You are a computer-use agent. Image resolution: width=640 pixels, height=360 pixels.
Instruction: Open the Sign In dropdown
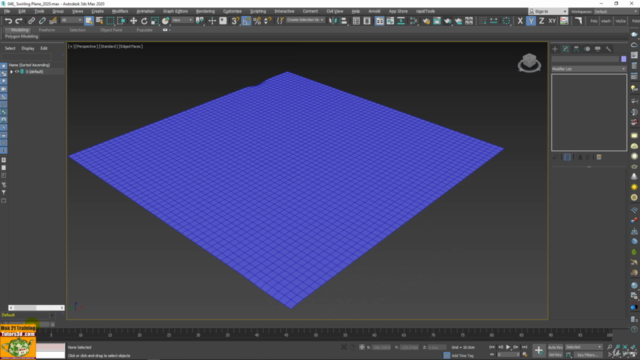tap(547, 11)
